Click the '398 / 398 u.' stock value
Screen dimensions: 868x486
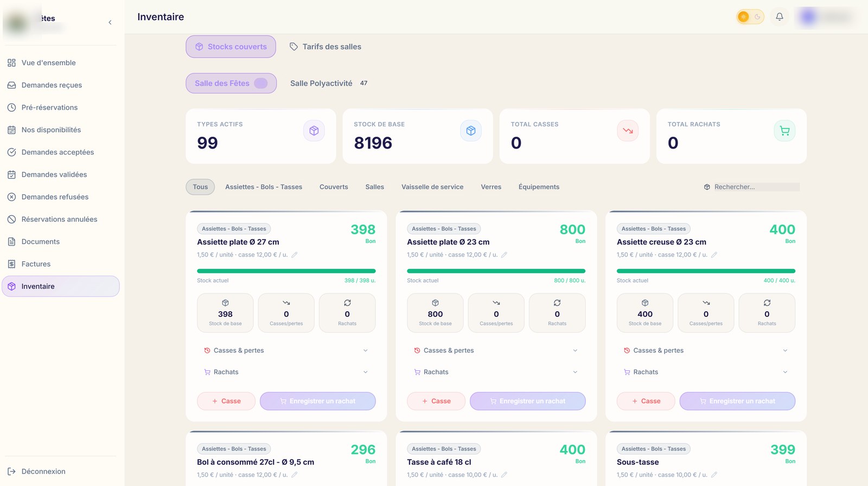[x=360, y=280]
